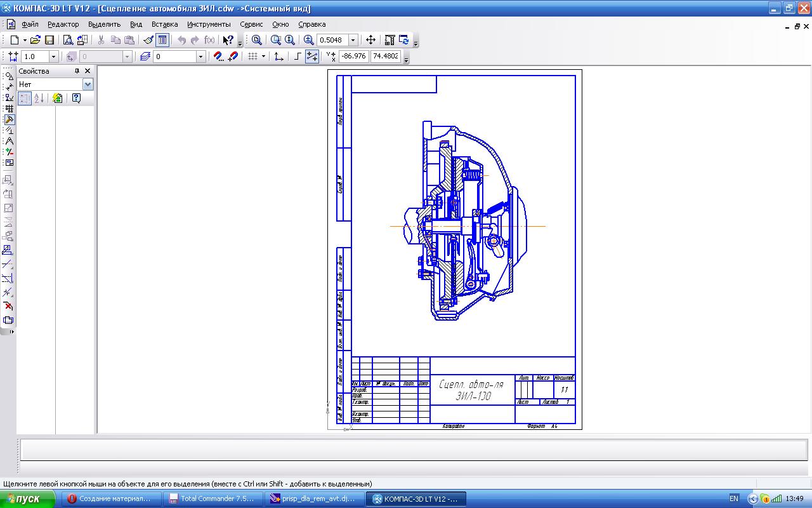Click the Rebuild/refresh view icon

[403, 40]
